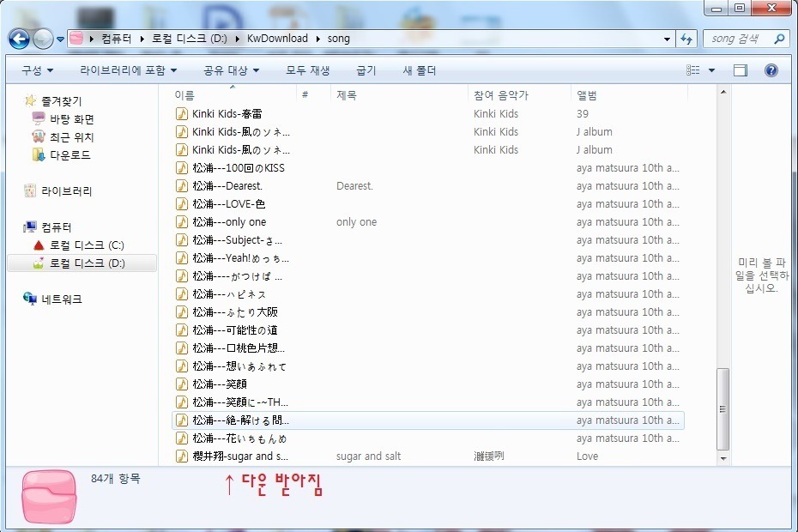The height and width of the screenshot is (532, 798).
Task: Click the title cell sugar and salt
Action: [368, 456]
